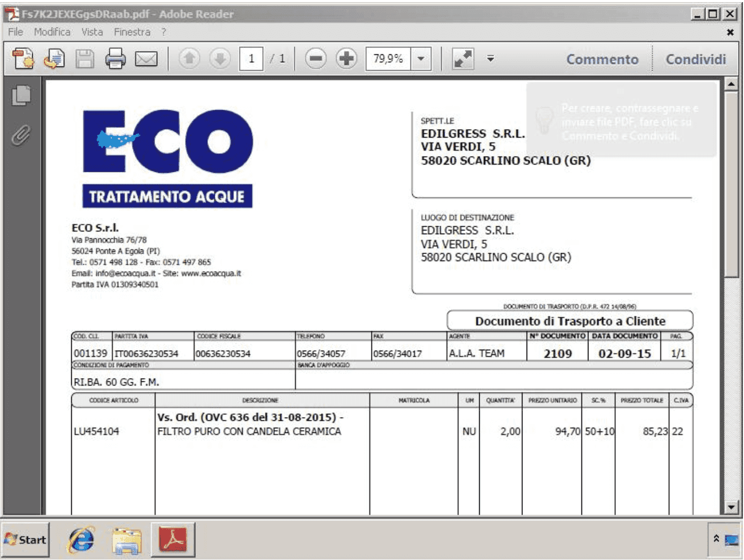Click the save floppy disk icon
The height and width of the screenshot is (560, 744).
point(84,59)
